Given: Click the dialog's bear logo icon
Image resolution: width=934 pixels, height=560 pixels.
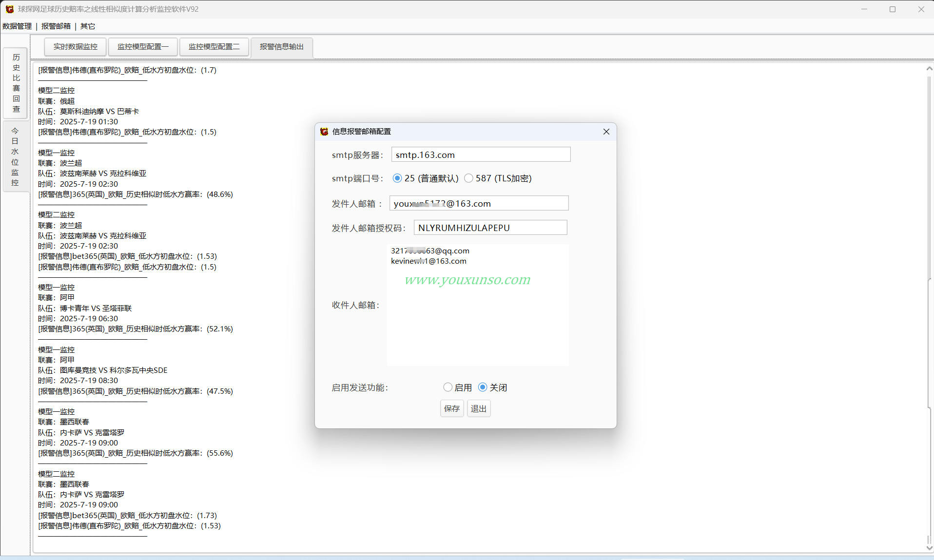Looking at the screenshot, I should 324,132.
